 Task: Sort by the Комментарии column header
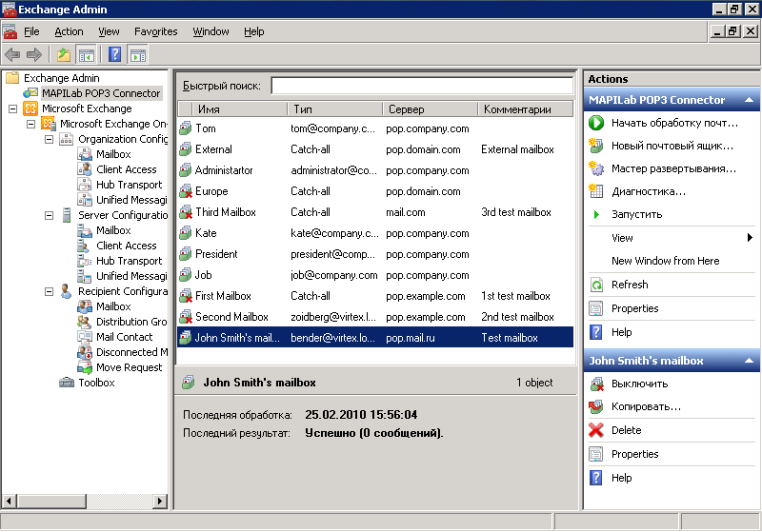(526, 109)
